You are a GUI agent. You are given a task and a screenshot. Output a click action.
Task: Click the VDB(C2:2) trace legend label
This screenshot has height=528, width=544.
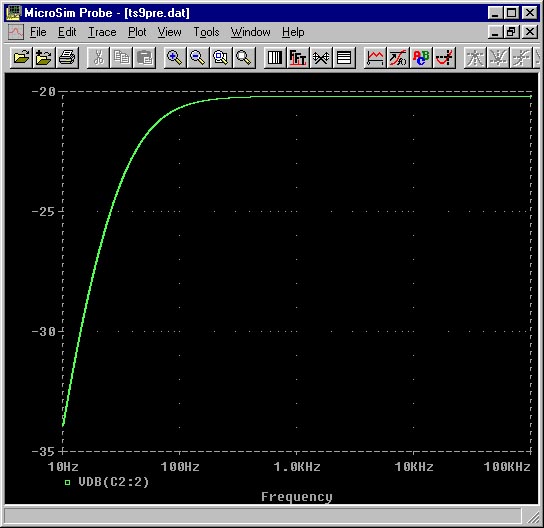point(113,482)
